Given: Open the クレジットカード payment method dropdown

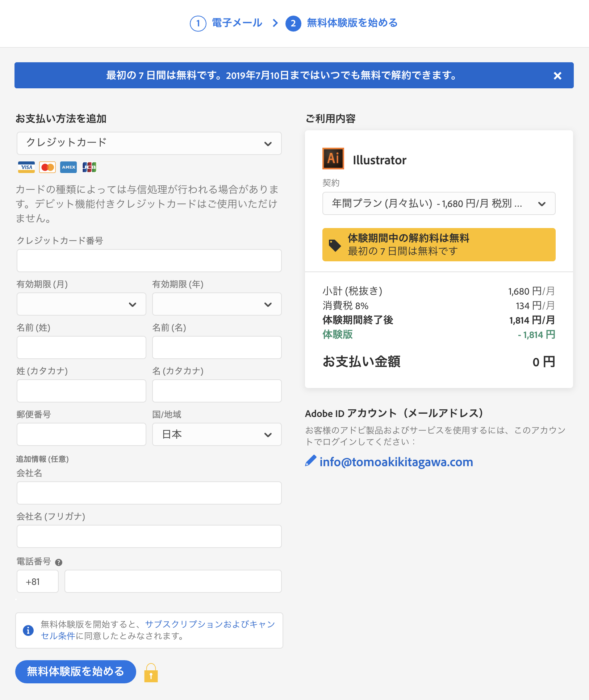Looking at the screenshot, I should click(149, 143).
